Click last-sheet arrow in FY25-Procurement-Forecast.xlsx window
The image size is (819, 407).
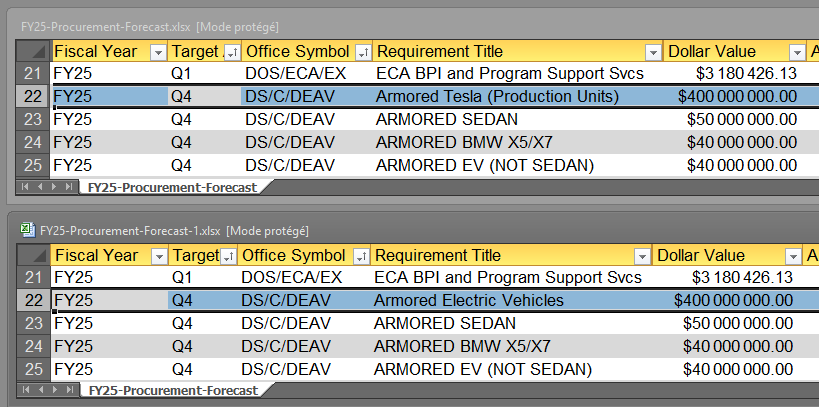click(67, 186)
